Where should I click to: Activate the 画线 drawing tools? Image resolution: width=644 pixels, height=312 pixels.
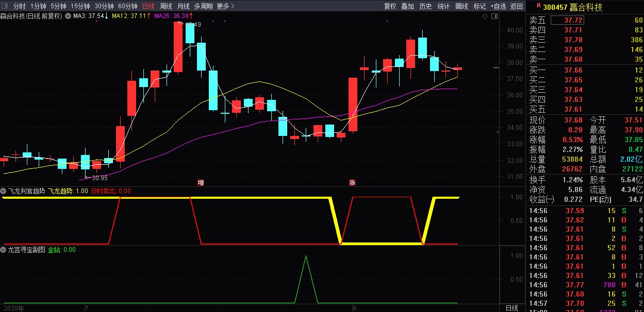coord(461,6)
